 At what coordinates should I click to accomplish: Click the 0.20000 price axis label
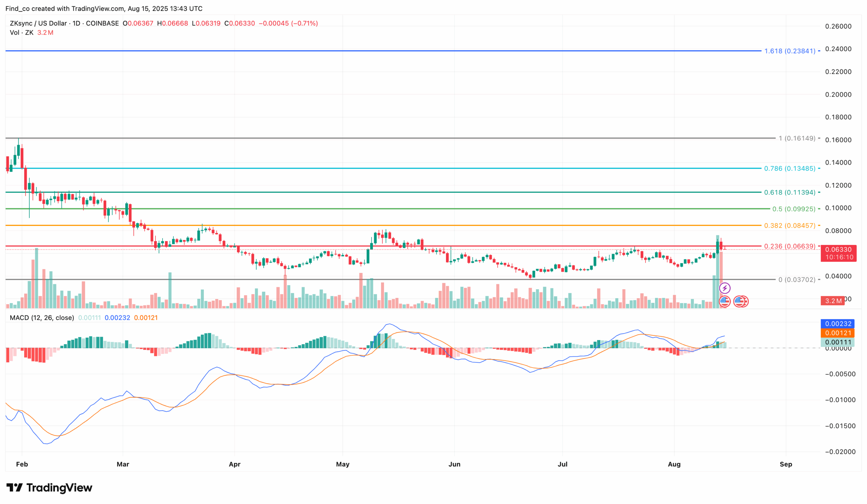point(839,94)
